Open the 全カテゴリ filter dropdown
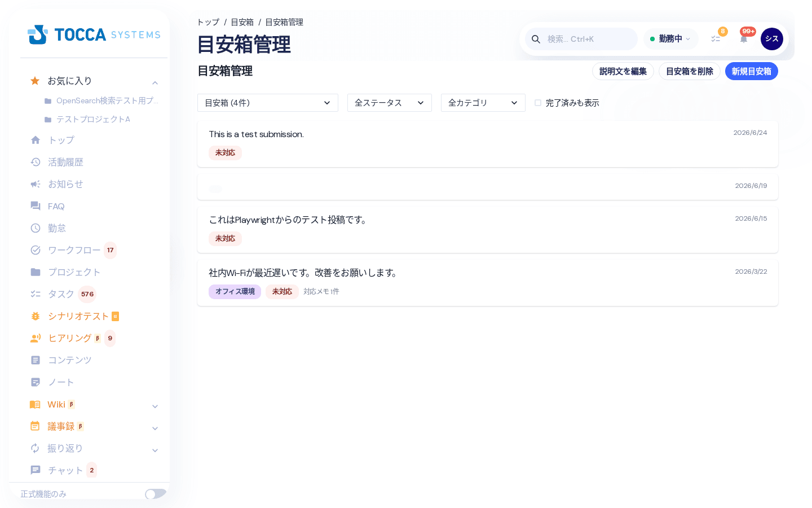The image size is (812, 508). (483, 103)
